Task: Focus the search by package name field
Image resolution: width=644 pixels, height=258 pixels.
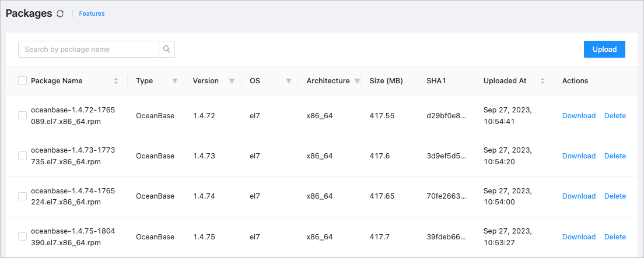Action: point(89,50)
